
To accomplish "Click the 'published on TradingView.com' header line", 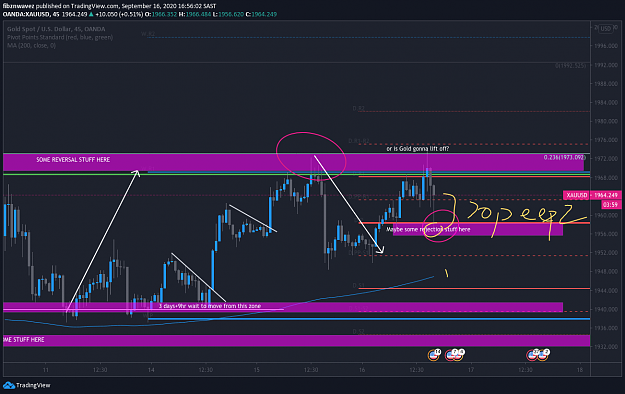I will point(109,6).
